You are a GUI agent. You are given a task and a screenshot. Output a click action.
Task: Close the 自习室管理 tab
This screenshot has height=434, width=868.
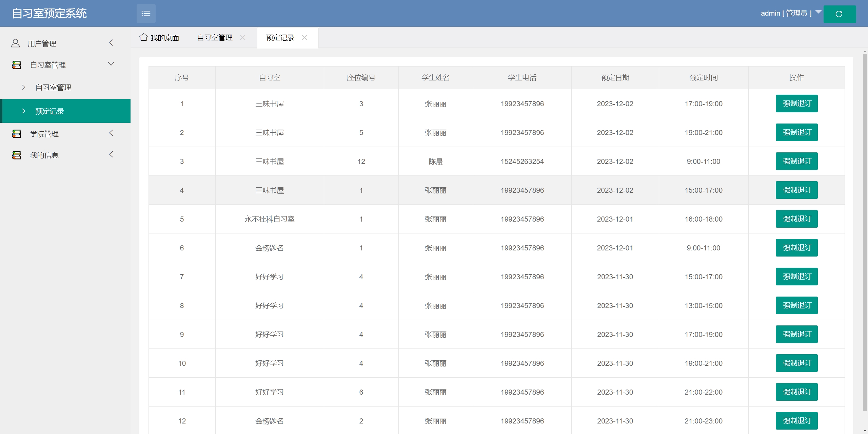click(243, 37)
